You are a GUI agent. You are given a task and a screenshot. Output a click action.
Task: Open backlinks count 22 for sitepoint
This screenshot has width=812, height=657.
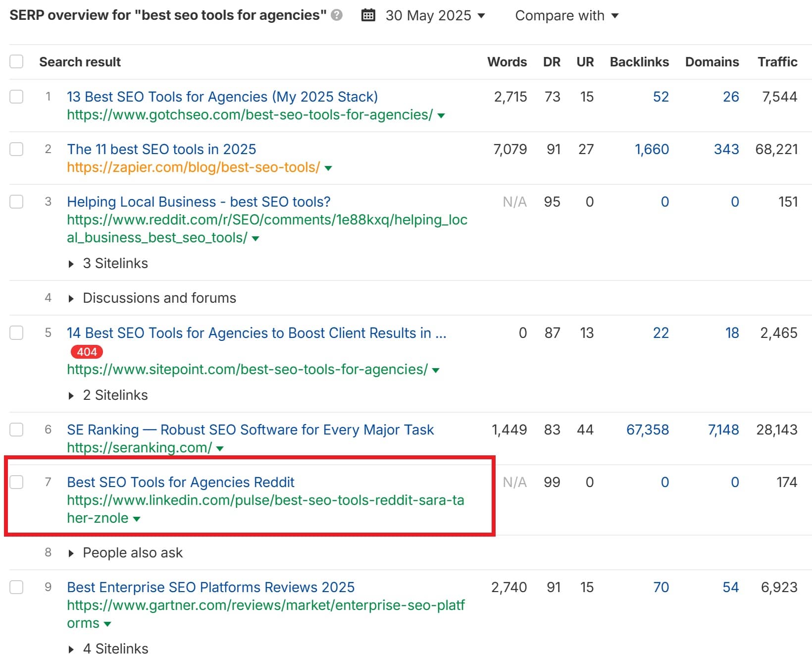[661, 332]
